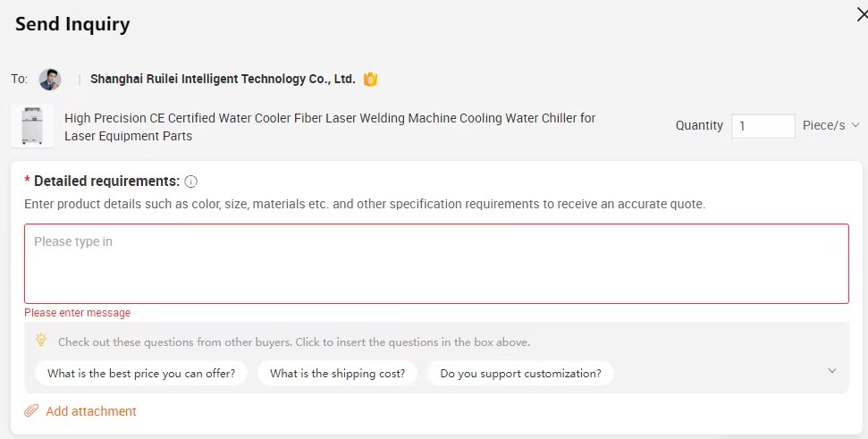Insert 'What is the shipping cost?' question
Viewport: 868px width, 439px height.
click(x=337, y=373)
